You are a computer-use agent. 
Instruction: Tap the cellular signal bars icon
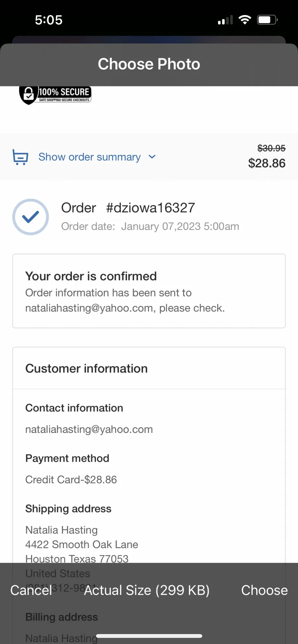225,20
